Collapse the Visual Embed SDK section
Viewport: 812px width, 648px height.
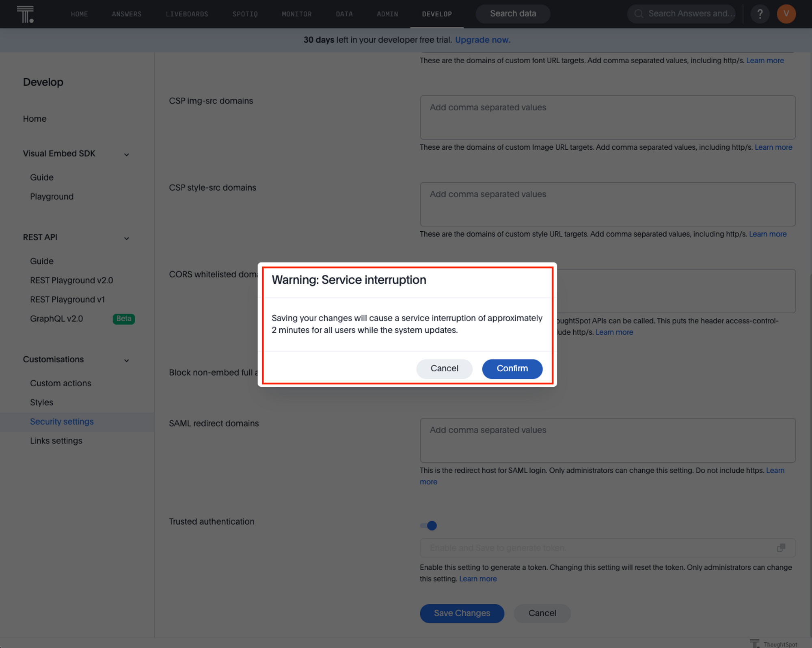pyautogui.click(x=127, y=155)
